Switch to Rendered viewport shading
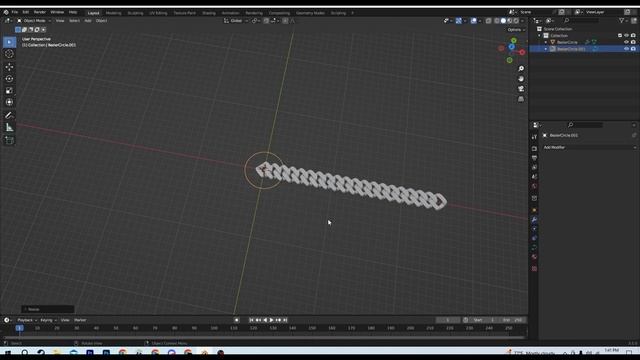 516,21
